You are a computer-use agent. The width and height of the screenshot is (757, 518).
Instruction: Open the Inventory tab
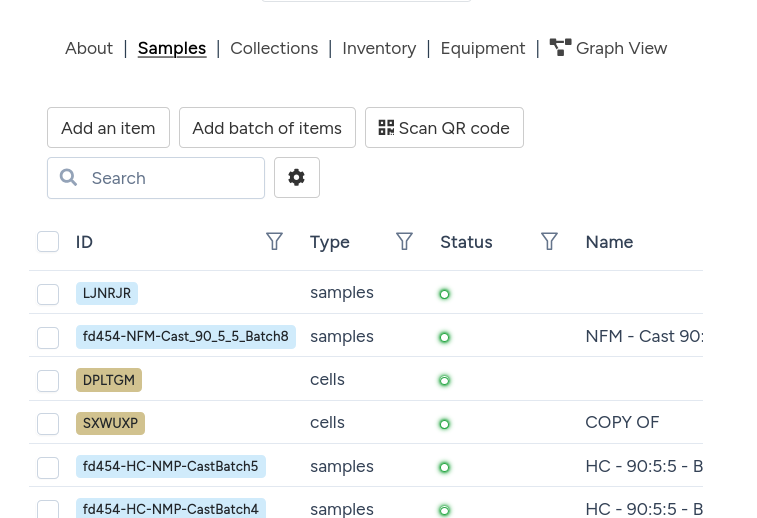379,48
